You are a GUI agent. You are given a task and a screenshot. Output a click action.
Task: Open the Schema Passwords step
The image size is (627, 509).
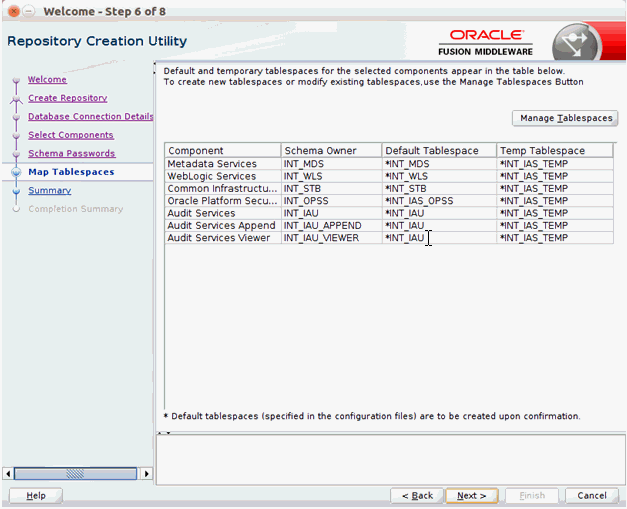coord(72,153)
